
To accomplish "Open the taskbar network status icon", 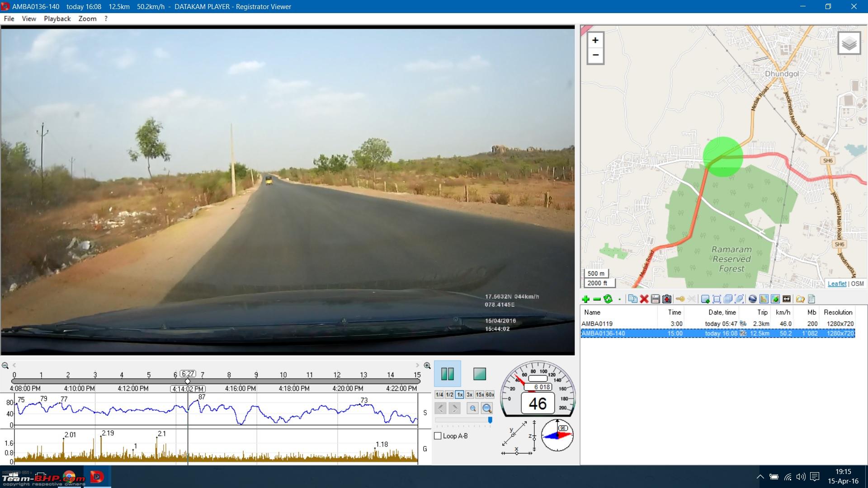I will pyautogui.click(x=788, y=477).
